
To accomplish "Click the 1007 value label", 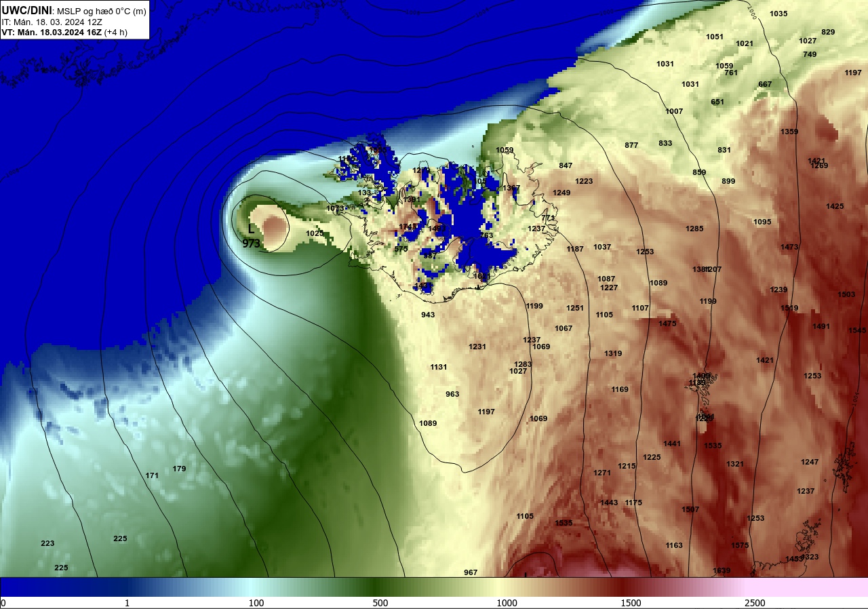I will (x=674, y=111).
